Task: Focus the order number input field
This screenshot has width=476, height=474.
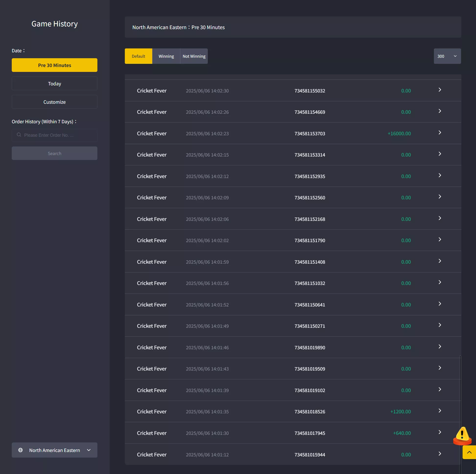Action: point(54,135)
